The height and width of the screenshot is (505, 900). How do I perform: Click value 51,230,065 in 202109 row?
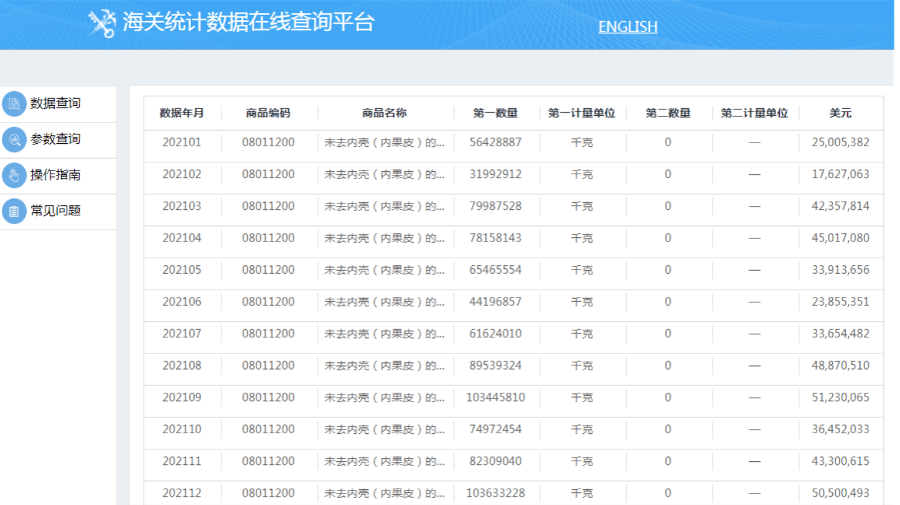pos(840,398)
